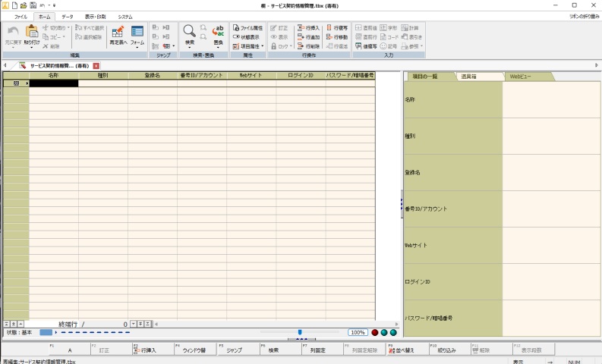Click the 検索 magnifier icon
Screen dimensions: 602x364
189,31
